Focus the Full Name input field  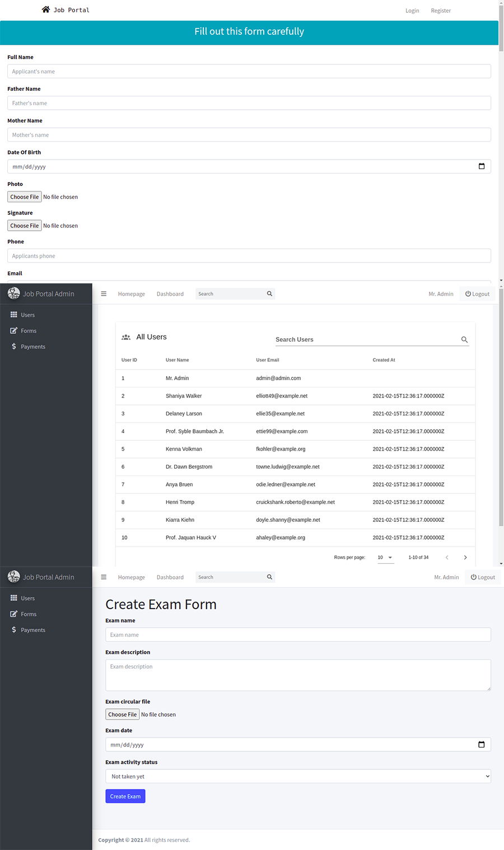coord(249,72)
